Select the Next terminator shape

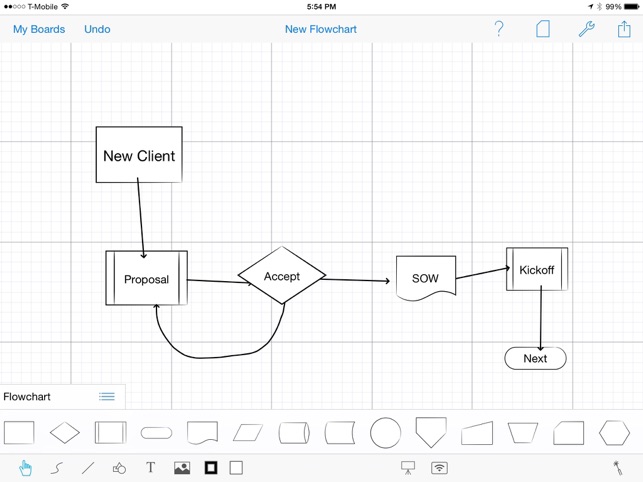[x=536, y=358]
